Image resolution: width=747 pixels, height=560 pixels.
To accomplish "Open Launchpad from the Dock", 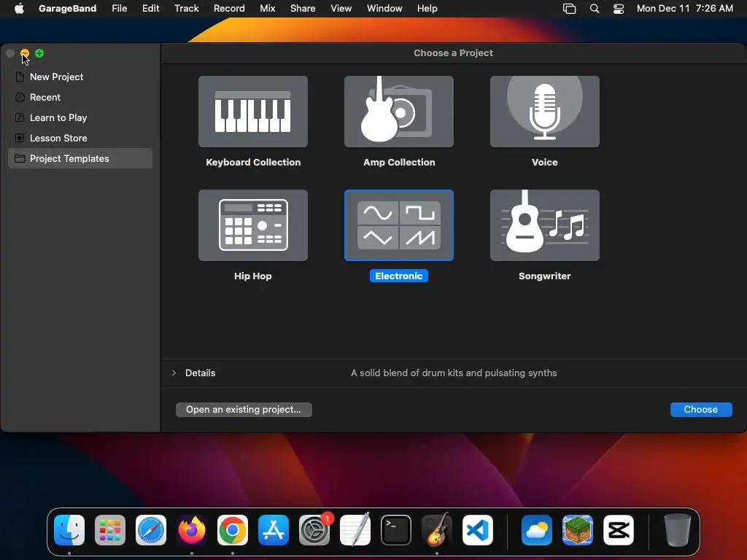I will [x=110, y=530].
